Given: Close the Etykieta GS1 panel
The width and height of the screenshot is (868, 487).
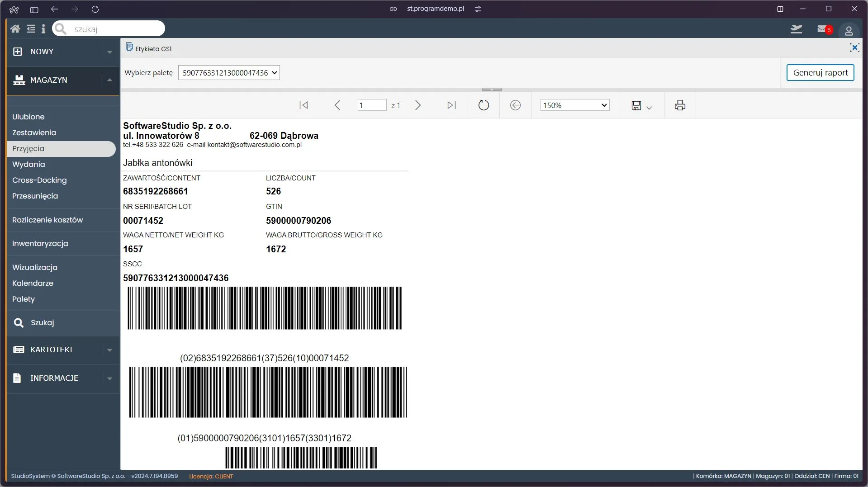Looking at the screenshot, I should tap(854, 47).
